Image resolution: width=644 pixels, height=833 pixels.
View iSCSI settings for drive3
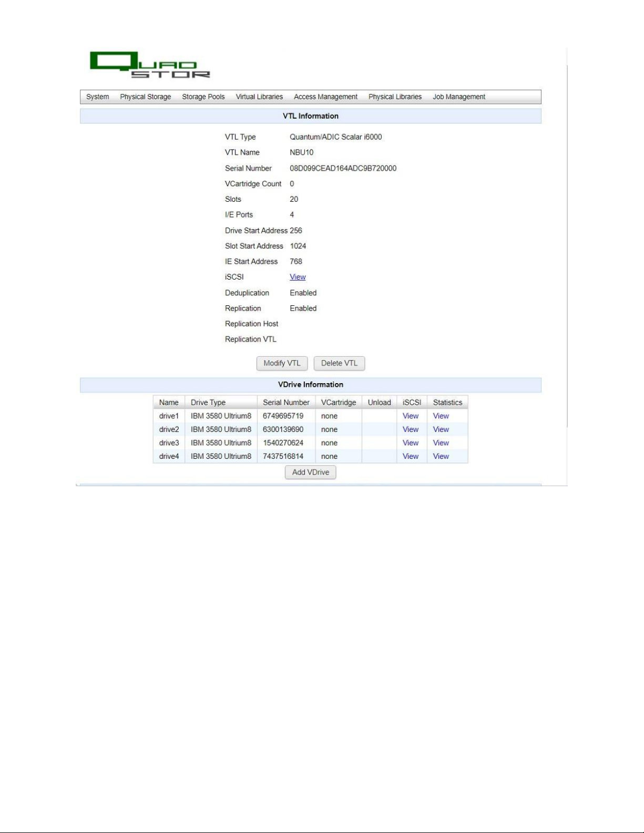coord(411,443)
